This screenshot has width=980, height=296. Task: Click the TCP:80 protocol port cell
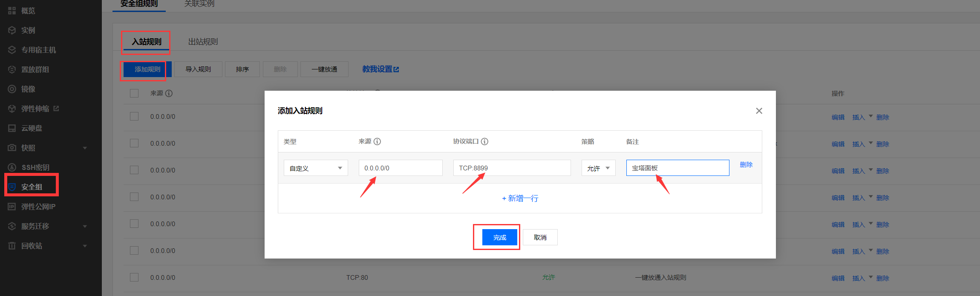coord(357,277)
